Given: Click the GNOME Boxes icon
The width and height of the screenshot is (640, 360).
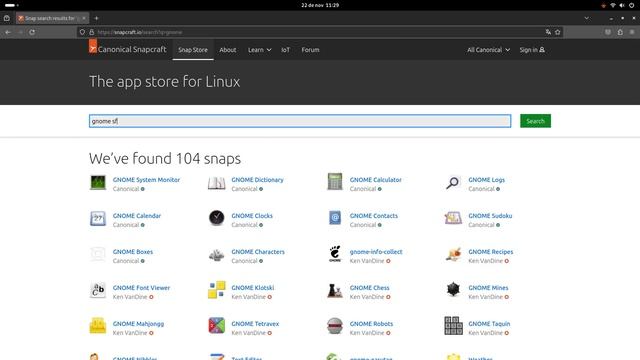Looking at the screenshot, I should [x=98, y=254].
